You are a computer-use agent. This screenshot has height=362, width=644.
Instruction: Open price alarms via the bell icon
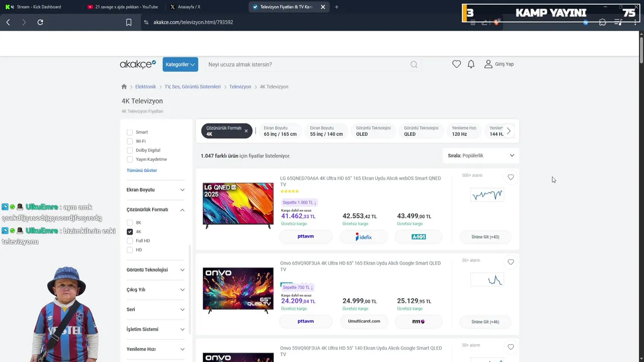click(x=471, y=64)
